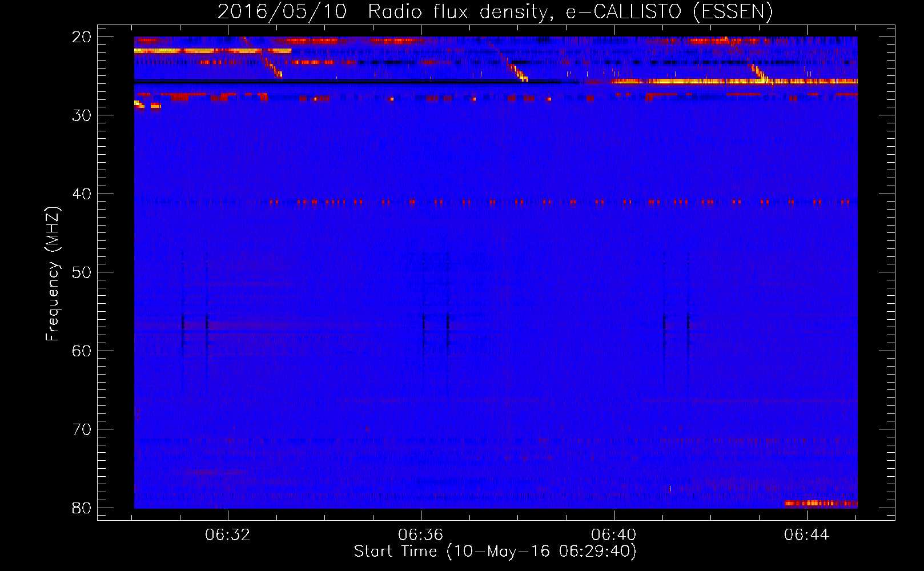924x571 pixels.
Task: Click the 30 MHz frequency tick label
Action: 82,115
